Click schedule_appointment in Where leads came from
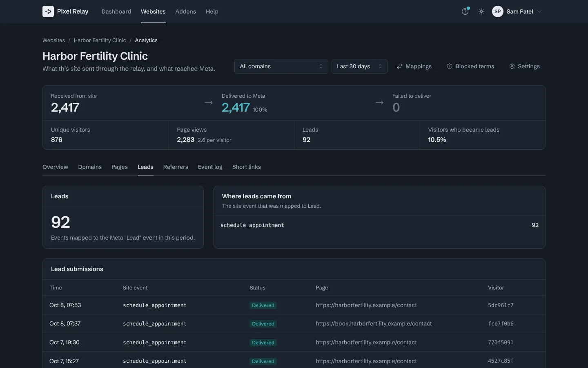This screenshot has width=588, height=368. 252,225
